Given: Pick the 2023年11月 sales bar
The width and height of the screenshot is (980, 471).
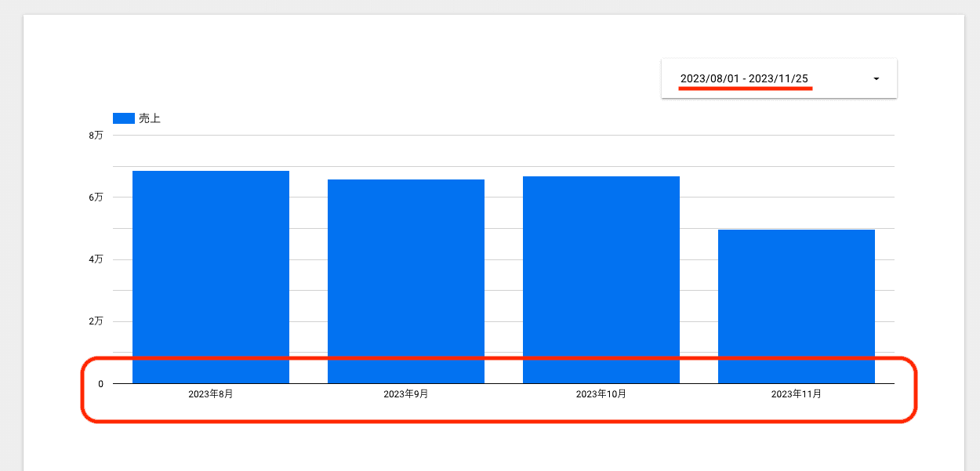Looking at the screenshot, I should pos(796,306).
